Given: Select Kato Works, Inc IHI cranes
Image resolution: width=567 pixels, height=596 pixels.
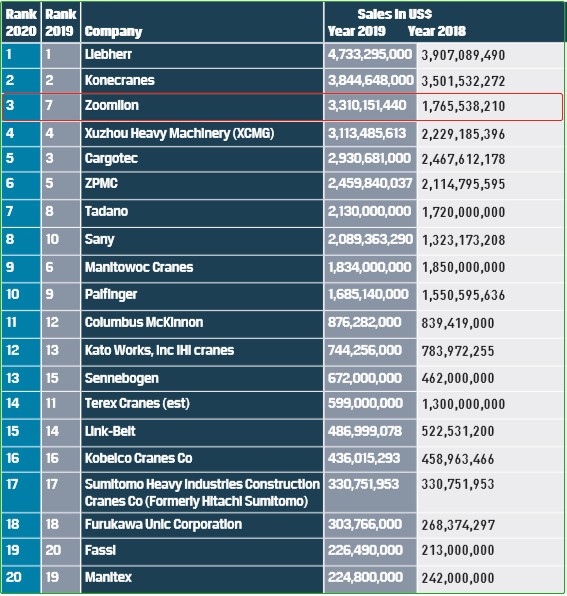Looking at the screenshot, I should [x=159, y=350].
